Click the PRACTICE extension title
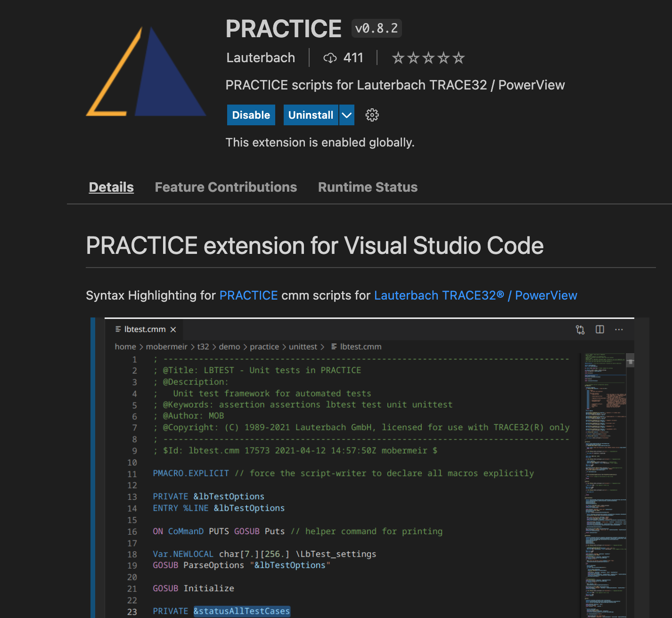Viewport: 672px width, 618px height. (x=283, y=29)
